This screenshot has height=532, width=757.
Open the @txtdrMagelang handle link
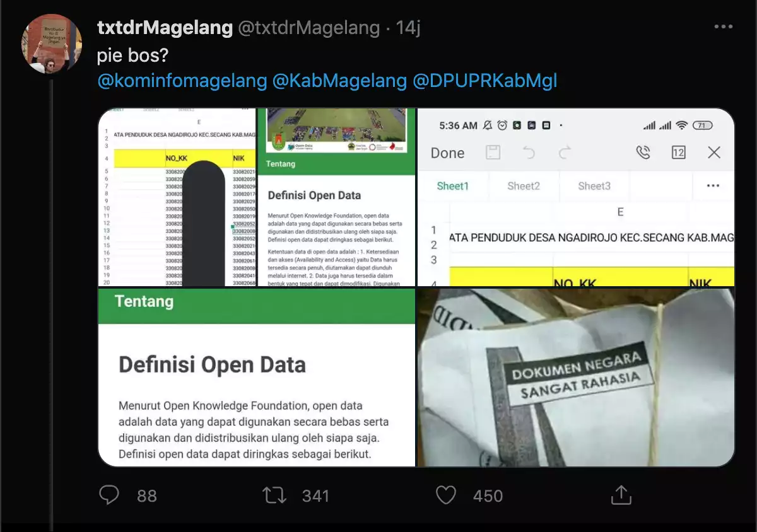(308, 28)
